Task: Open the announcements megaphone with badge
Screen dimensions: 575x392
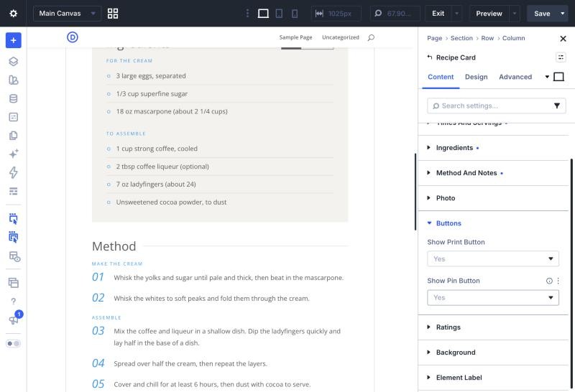Action: 14,319
